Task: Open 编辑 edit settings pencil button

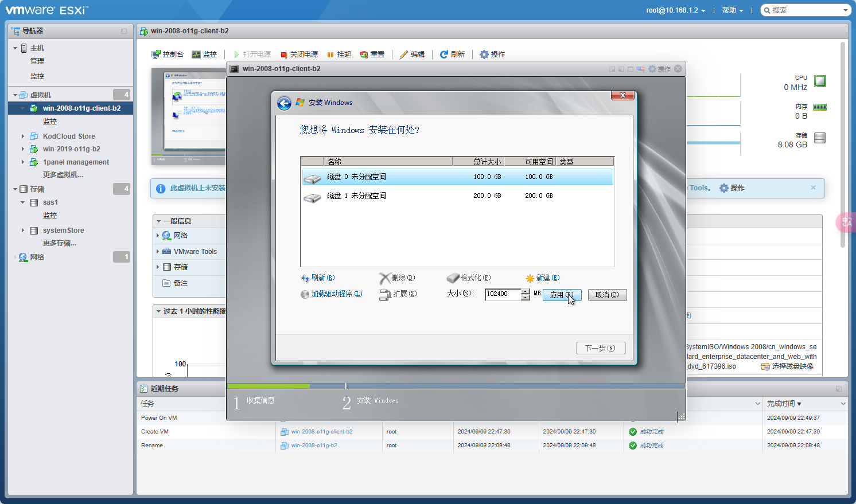Action: (413, 54)
